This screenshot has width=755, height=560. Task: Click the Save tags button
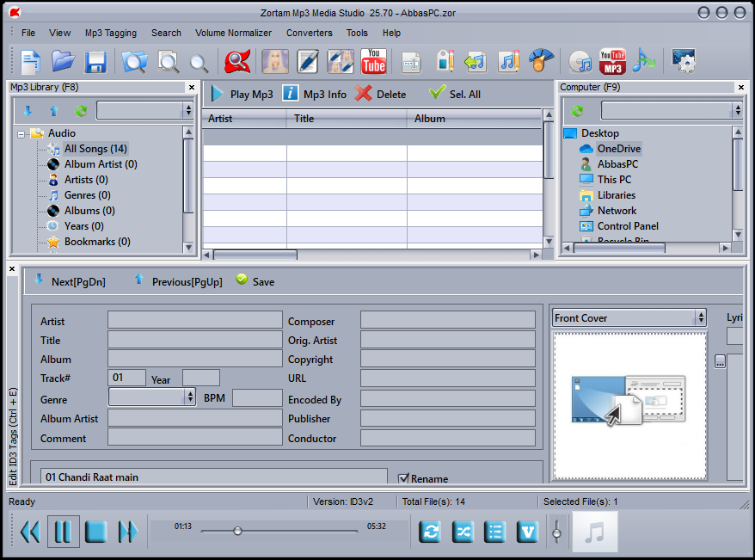255,281
